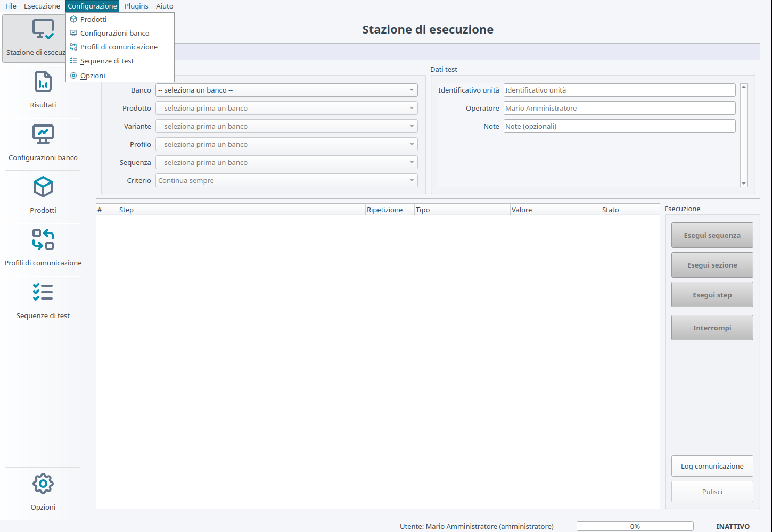Expand the Prodotto dropdown

click(x=286, y=108)
